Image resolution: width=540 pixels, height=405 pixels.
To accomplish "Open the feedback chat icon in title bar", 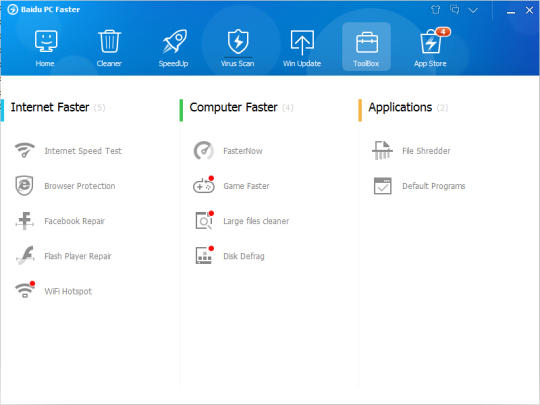I will pyautogui.click(x=455, y=9).
